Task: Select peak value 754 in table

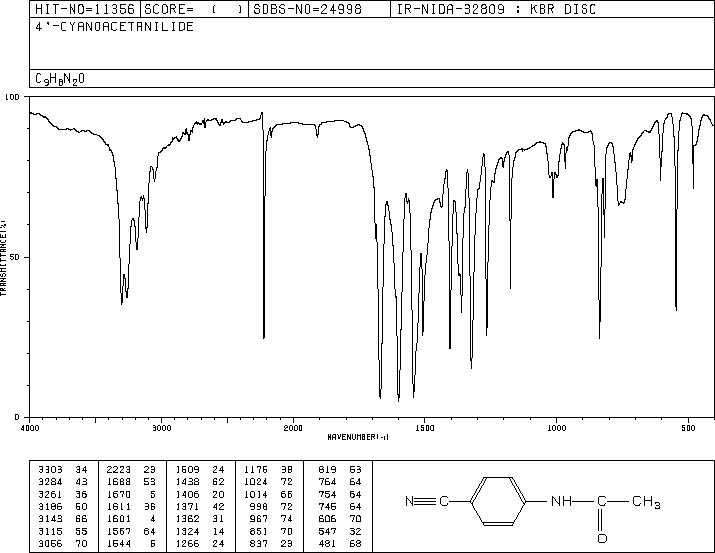Action: [x=327, y=494]
